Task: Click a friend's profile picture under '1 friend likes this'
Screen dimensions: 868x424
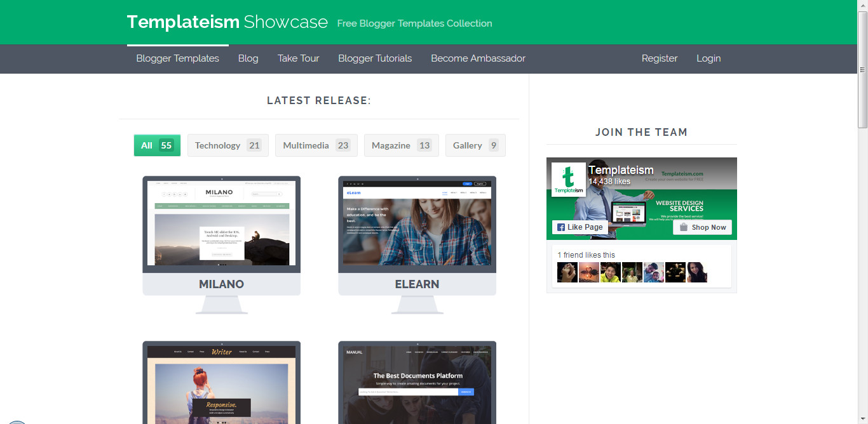Action: tap(567, 272)
